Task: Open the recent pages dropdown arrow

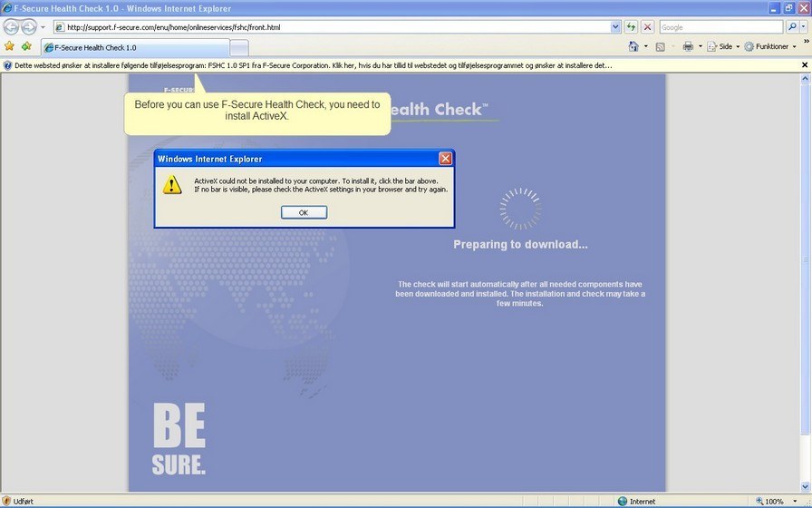Action: coord(43,27)
